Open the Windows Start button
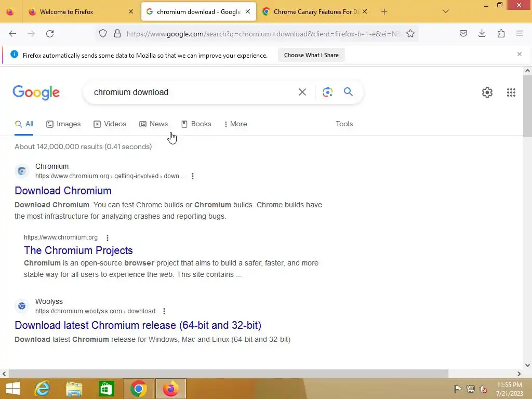Image resolution: width=532 pixels, height=399 pixels. coord(13,389)
